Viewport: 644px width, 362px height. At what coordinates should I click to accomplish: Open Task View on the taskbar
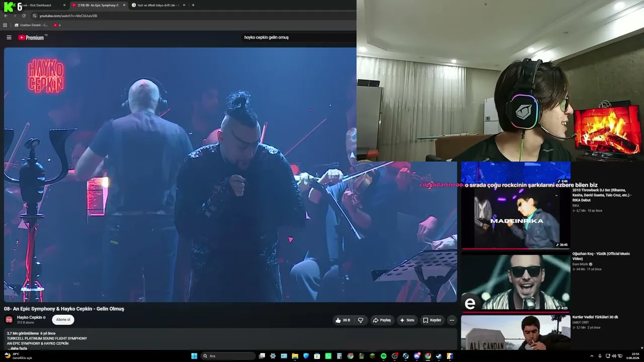262,356
